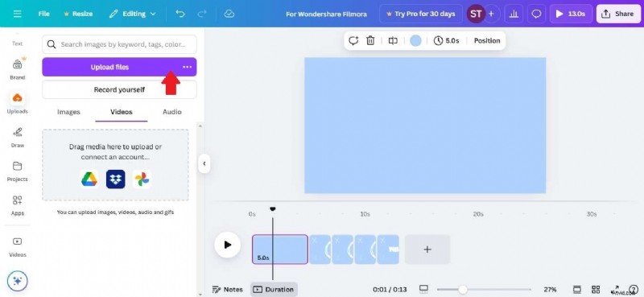Open the Resize option
The width and height of the screenshot is (644, 297).
78,14
